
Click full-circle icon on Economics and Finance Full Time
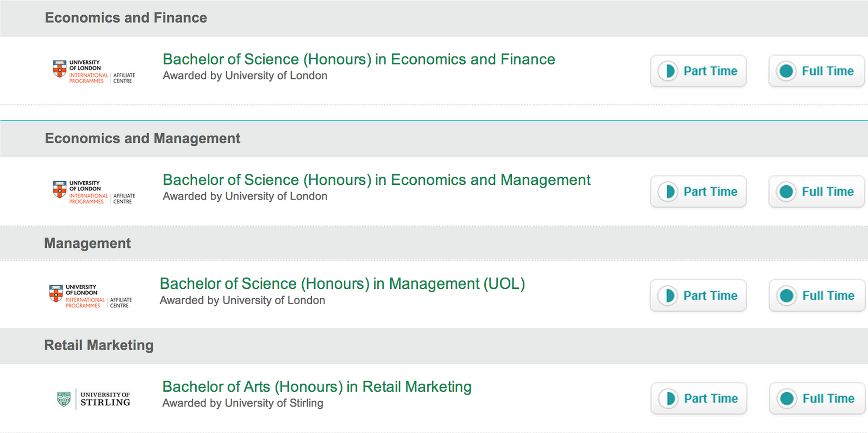pyautogui.click(x=786, y=71)
